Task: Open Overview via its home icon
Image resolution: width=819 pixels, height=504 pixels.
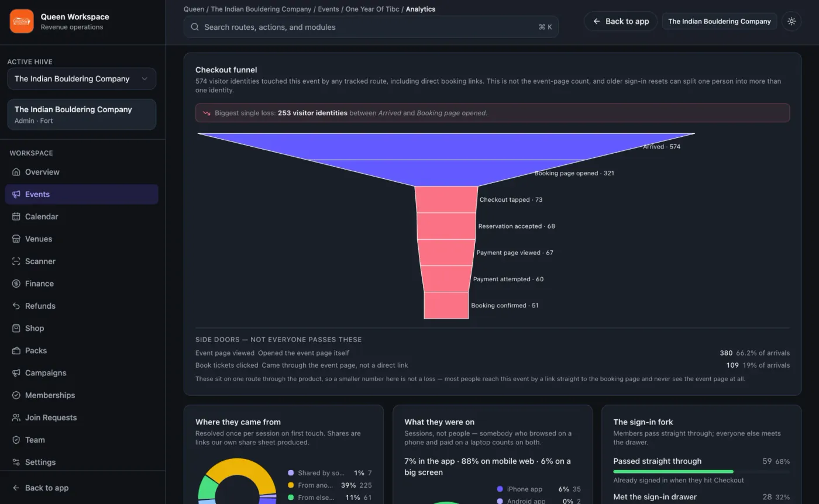Action: point(16,172)
